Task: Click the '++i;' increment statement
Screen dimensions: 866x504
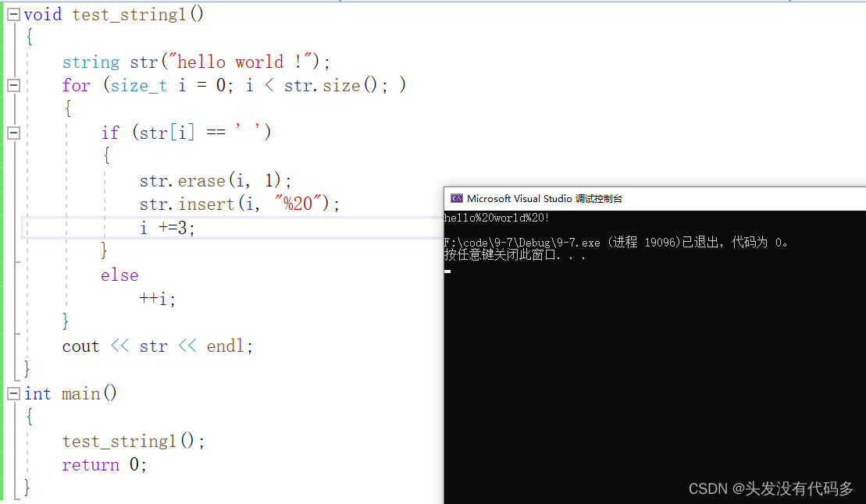Action: [157, 298]
